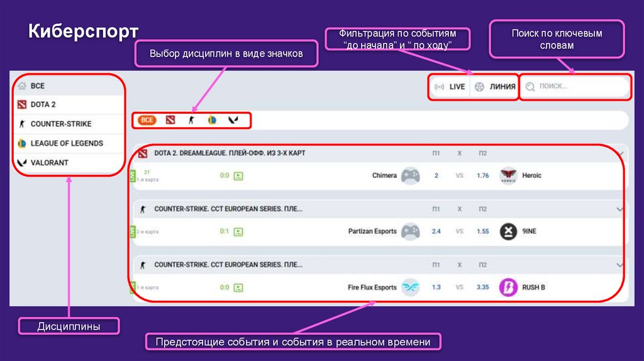
Task: Open live stream icon for Partizan match
Action: [238, 232]
